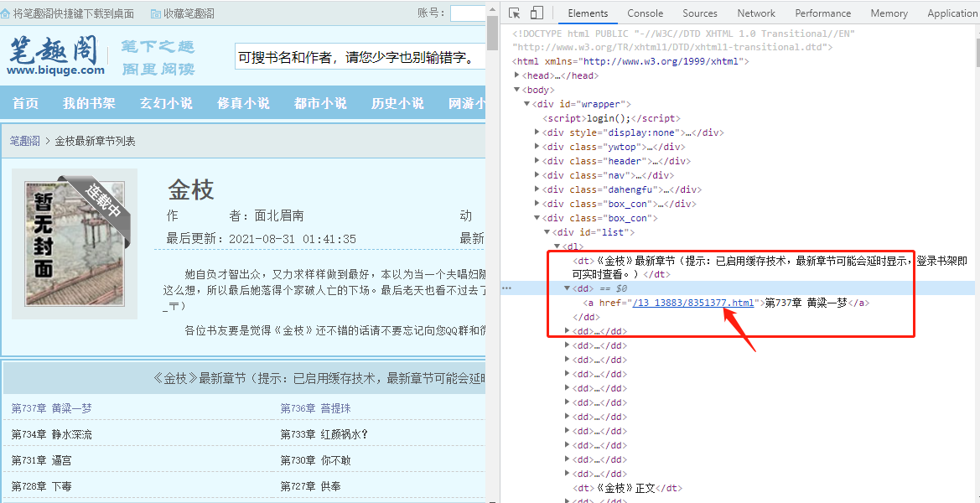The width and height of the screenshot is (980, 503).
Task: Click the 笔趣阁 site logo
Action: click(55, 56)
